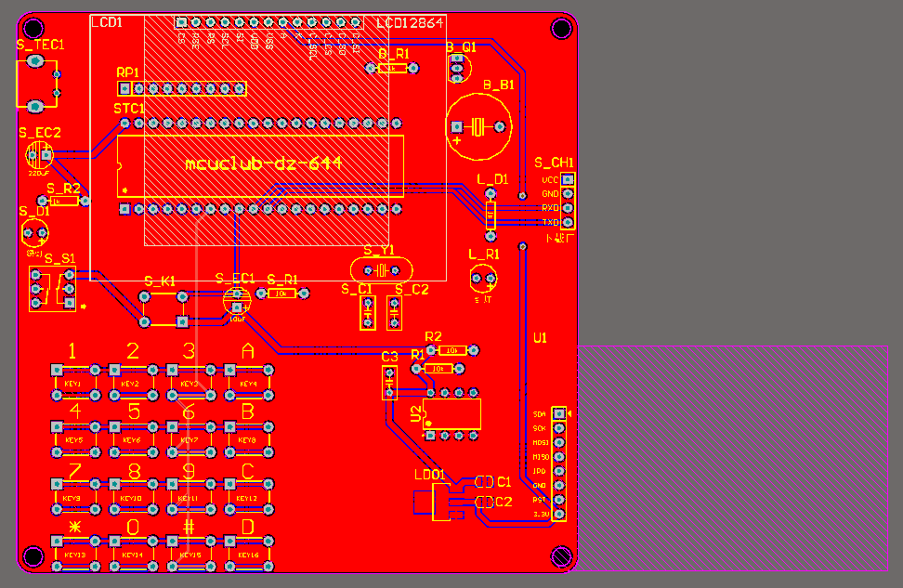Select the U1 module designator
This screenshot has height=588, width=903.
540,338
